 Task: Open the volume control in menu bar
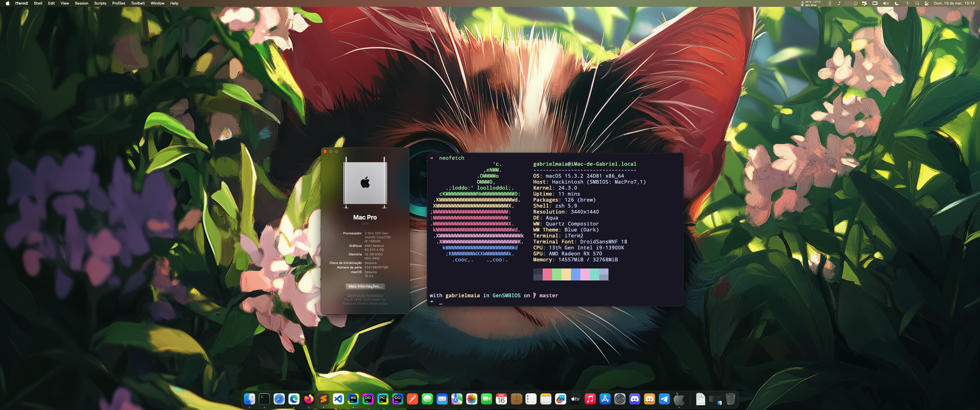click(x=886, y=3)
